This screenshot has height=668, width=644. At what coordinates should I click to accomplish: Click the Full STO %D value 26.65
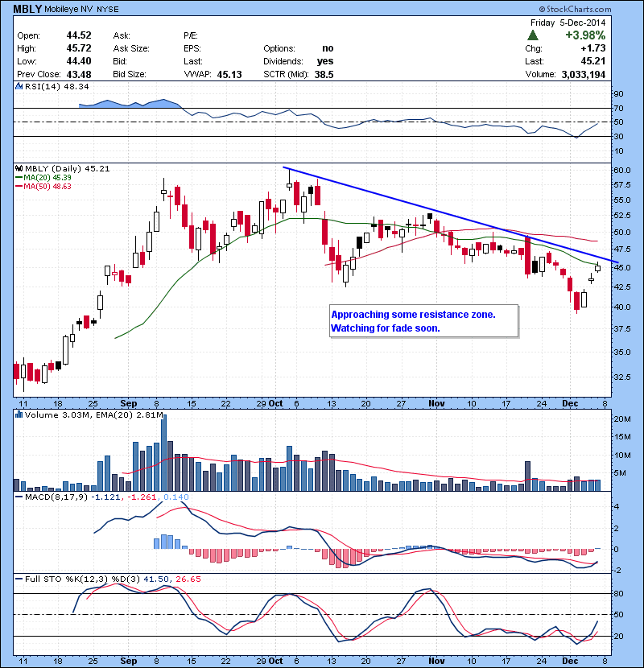click(188, 579)
